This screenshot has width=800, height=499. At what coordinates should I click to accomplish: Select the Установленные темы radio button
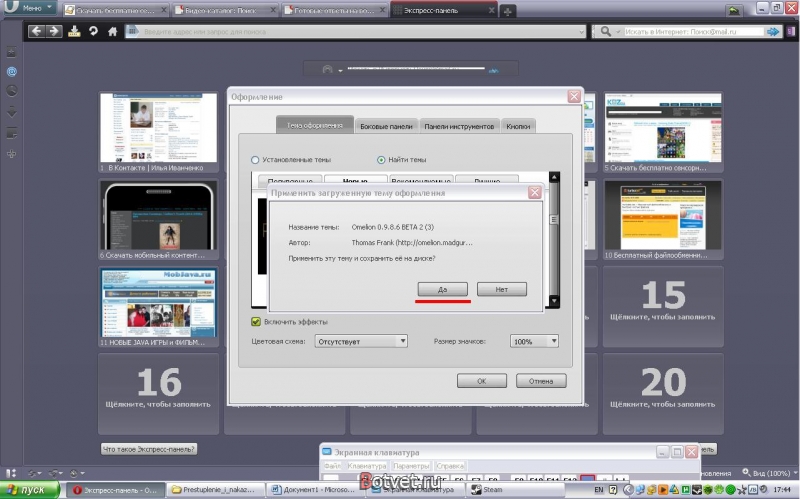point(255,160)
